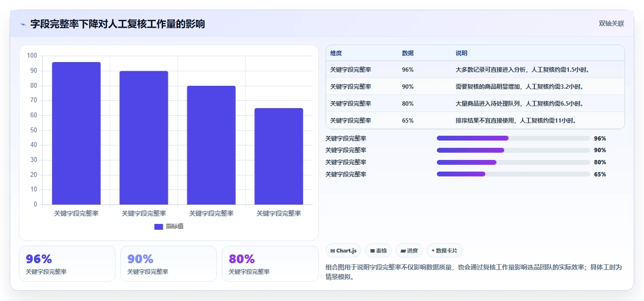Click the 96% cell in the table
Viewport: 644px width, 301px height.
coord(408,70)
